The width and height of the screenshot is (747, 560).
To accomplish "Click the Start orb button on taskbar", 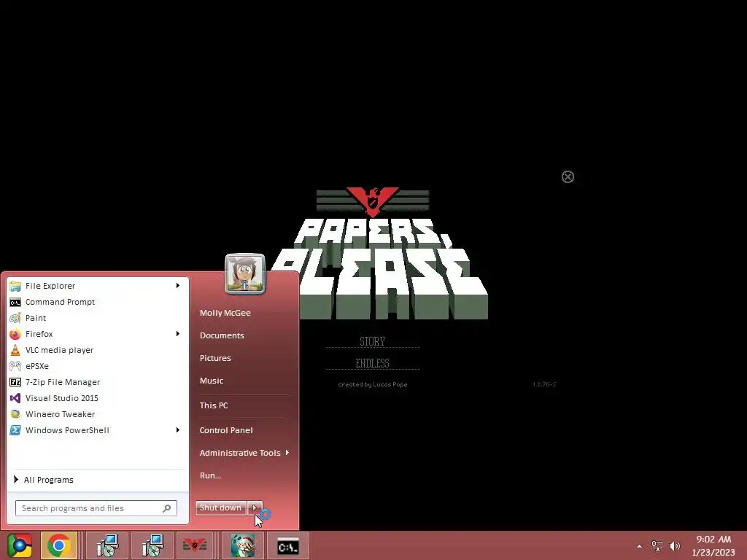I will (x=20, y=545).
